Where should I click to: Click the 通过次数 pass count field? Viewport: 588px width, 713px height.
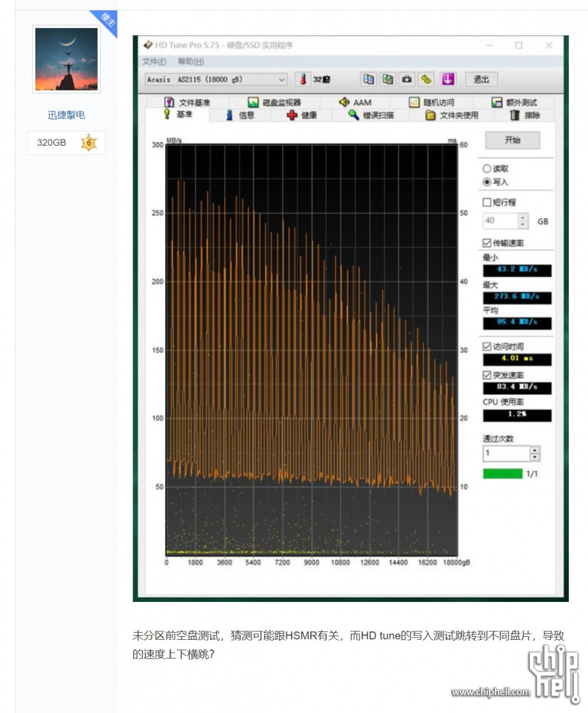click(506, 453)
